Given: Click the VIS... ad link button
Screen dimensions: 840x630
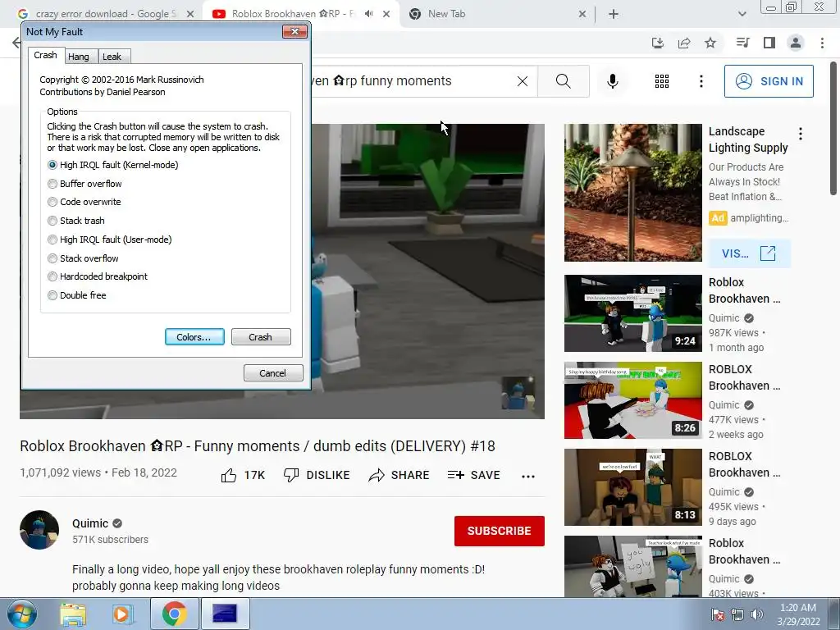Looking at the screenshot, I should [x=749, y=253].
